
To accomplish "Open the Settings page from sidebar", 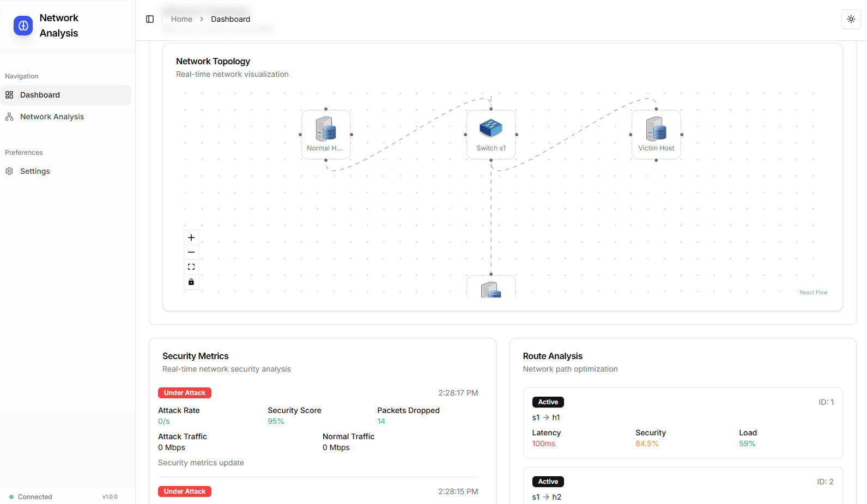I will point(35,171).
